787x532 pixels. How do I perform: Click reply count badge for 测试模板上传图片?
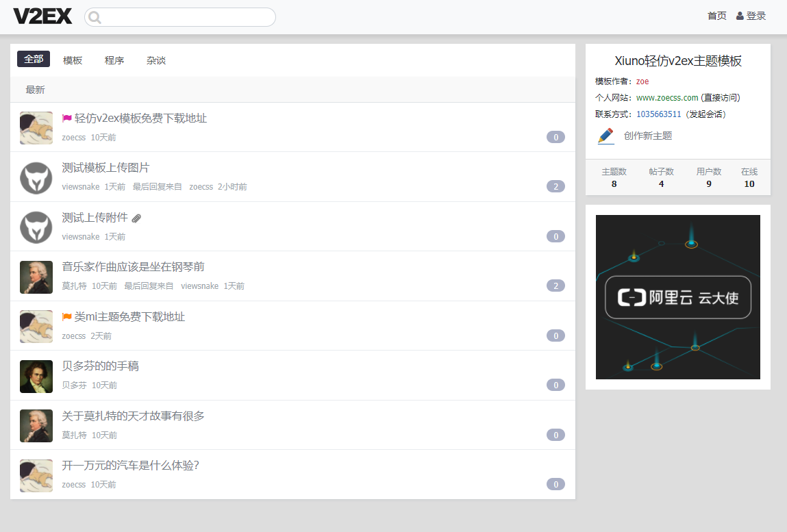(555, 187)
